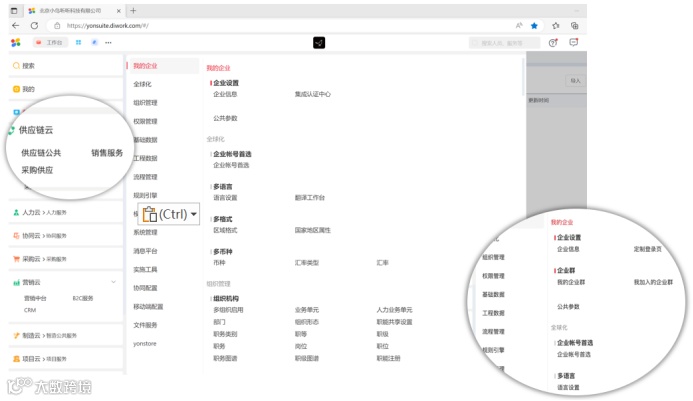Select the 文件服务 category

coord(145,325)
